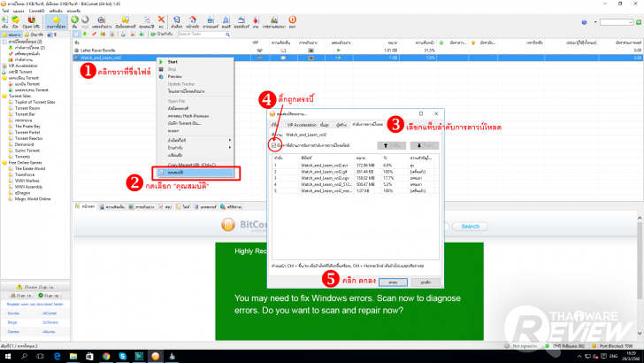Click the Sign up button
644x363 pixels.
49,296
